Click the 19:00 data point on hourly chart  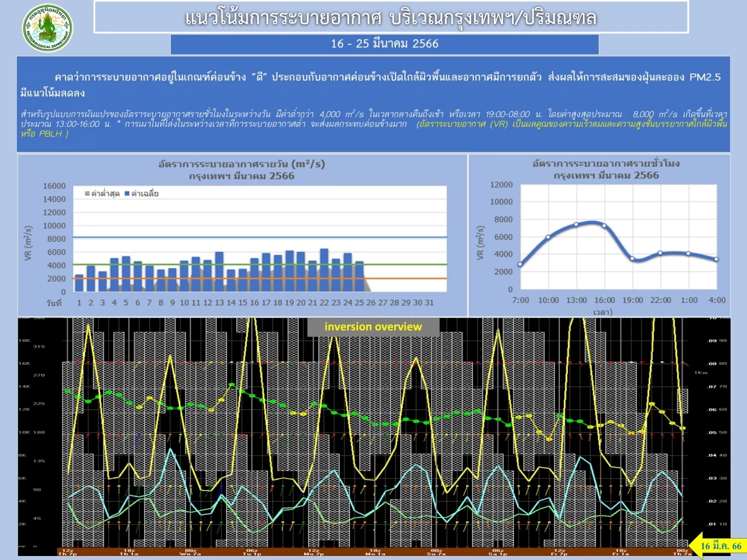[x=633, y=259]
